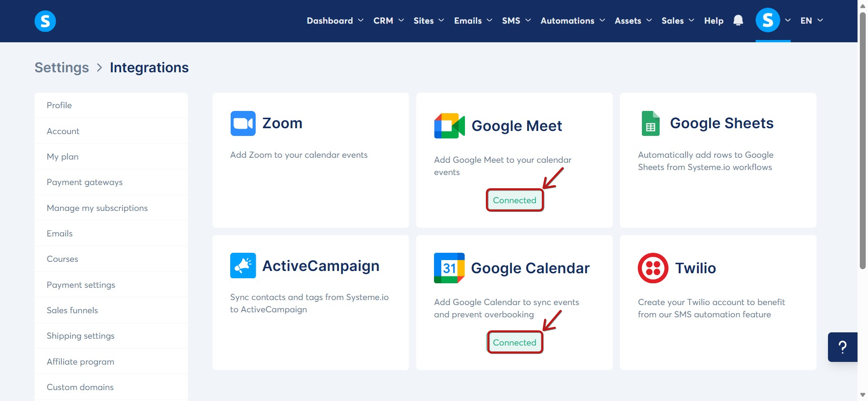Open Account settings in the sidebar
Viewport: 868px width, 401px height.
tap(111, 131)
